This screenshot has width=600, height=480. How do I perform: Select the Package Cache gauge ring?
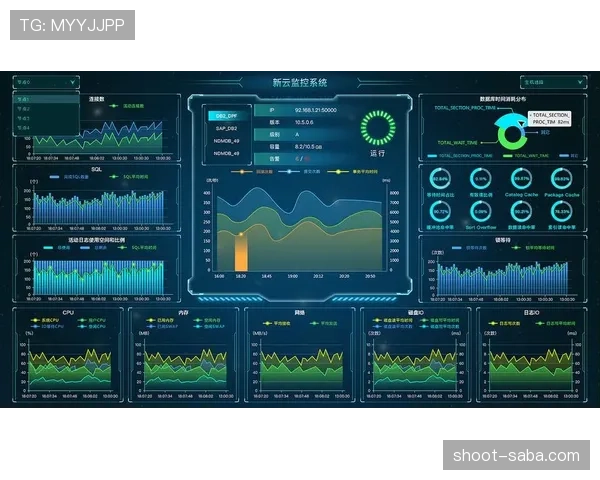(x=561, y=179)
